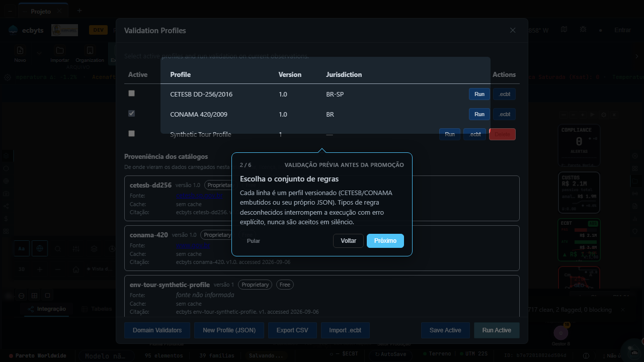This screenshot has height=362, width=644.
Task: Click the map icon in header
Action: click(564, 30)
